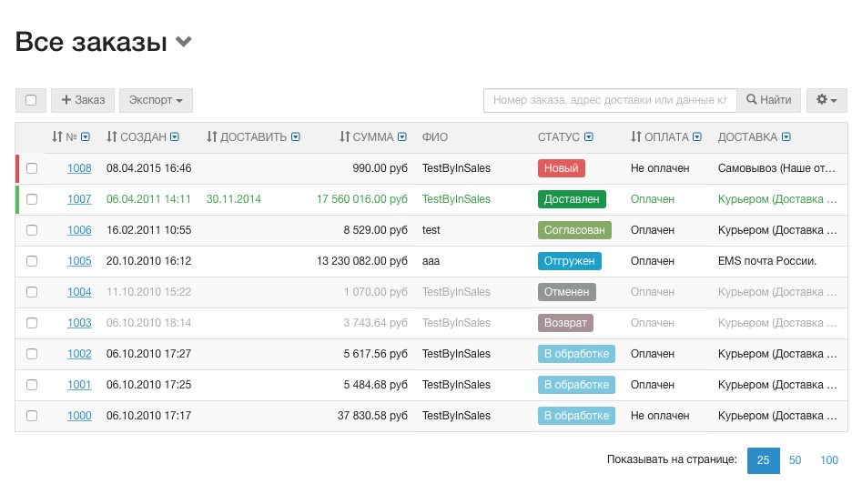The height and width of the screenshot is (504, 862).
Task: Check the box for order 1007
Action: coord(32,199)
